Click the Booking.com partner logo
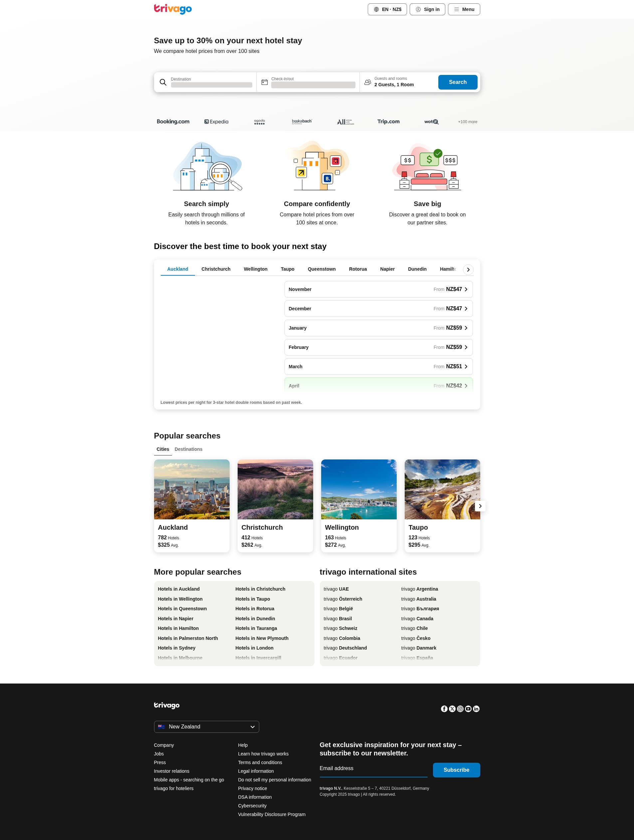634x840 pixels. coord(173,122)
